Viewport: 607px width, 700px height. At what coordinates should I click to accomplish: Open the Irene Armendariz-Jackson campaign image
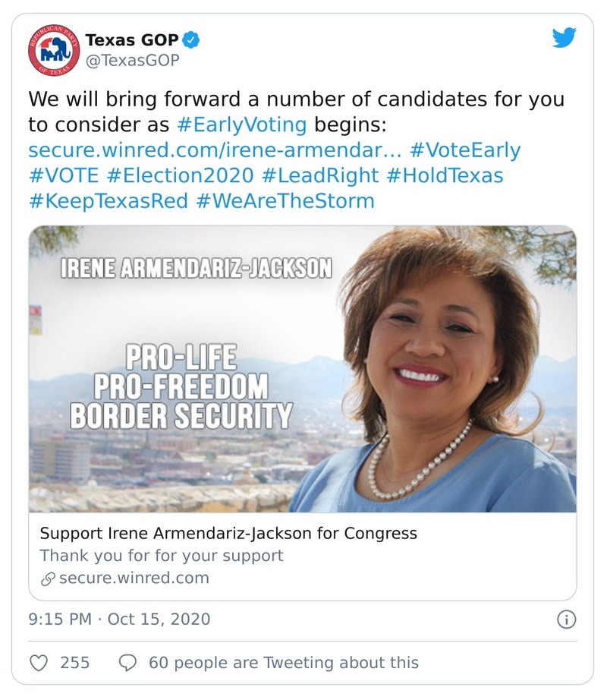(x=303, y=369)
